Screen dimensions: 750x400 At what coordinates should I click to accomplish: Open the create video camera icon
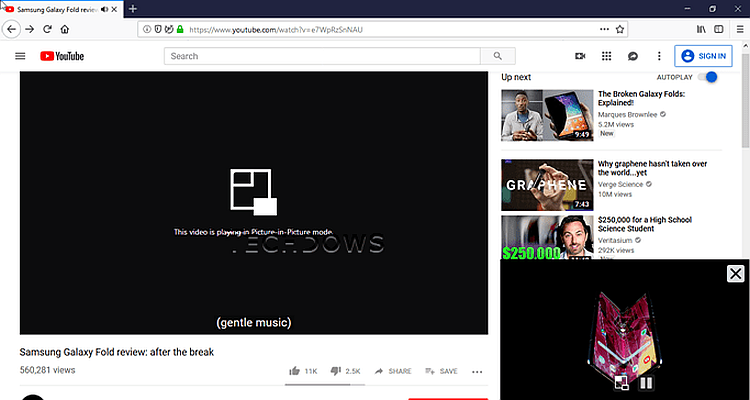[x=579, y=57]
